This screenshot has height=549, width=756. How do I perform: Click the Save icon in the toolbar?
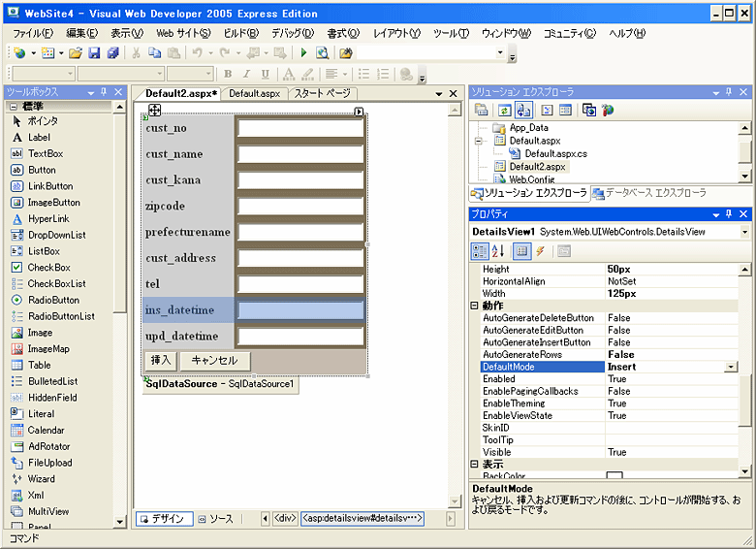[94, 52]
